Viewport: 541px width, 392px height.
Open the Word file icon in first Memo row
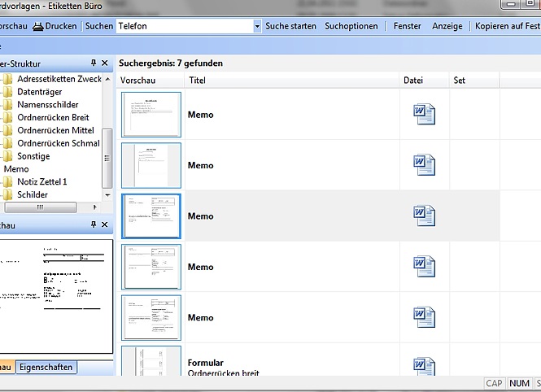click(x=424, y=115)
